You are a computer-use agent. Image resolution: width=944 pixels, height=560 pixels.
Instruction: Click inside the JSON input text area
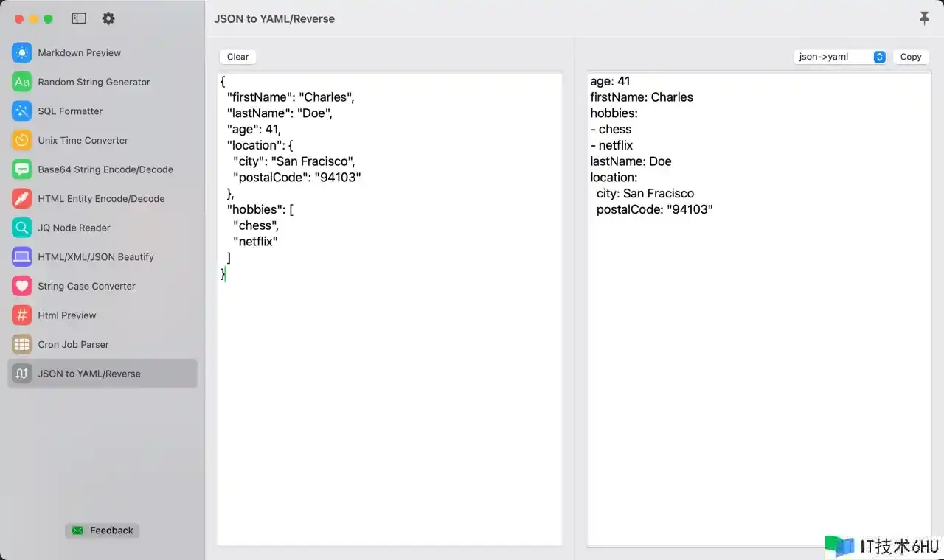[389, 309]
